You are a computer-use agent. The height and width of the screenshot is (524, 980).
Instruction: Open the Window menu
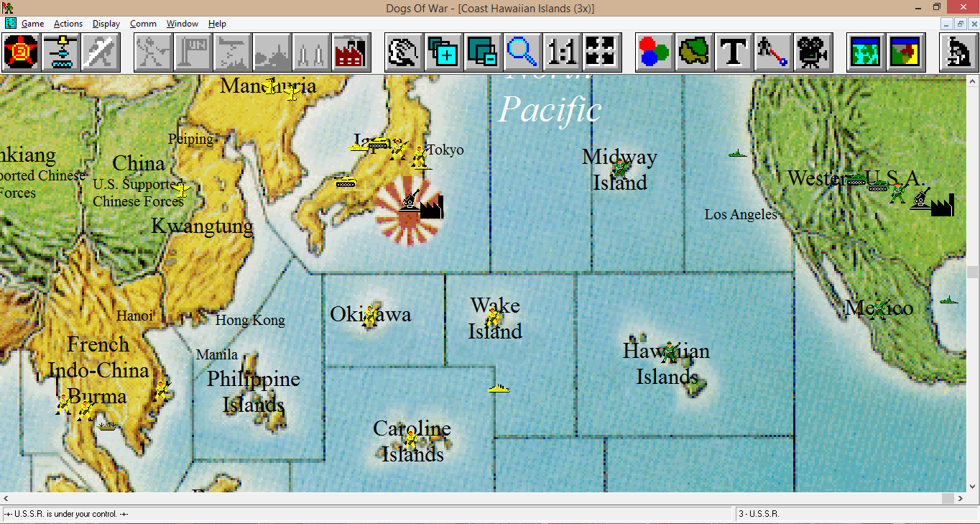click(182, 24)
